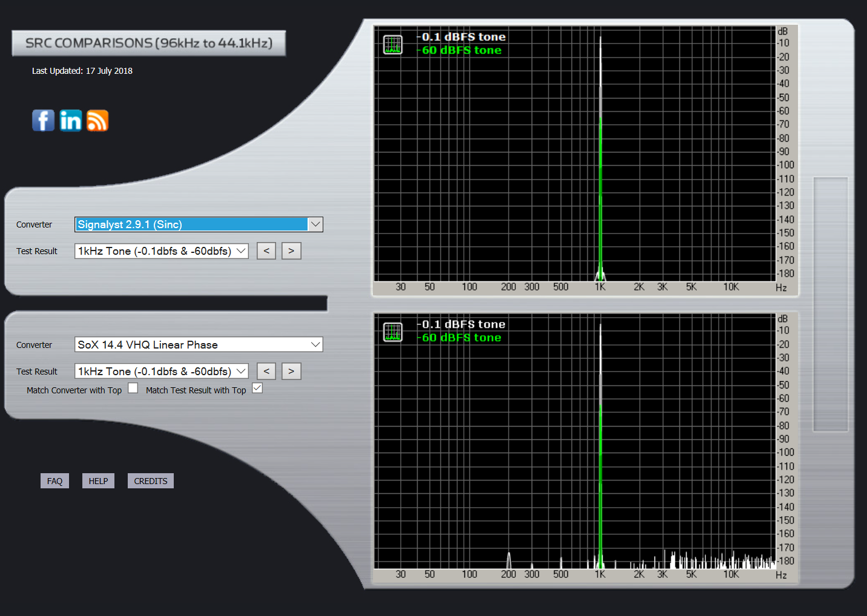Open the CREDITS page
This screenshot has height=616, width=867.
click(151, 481)
